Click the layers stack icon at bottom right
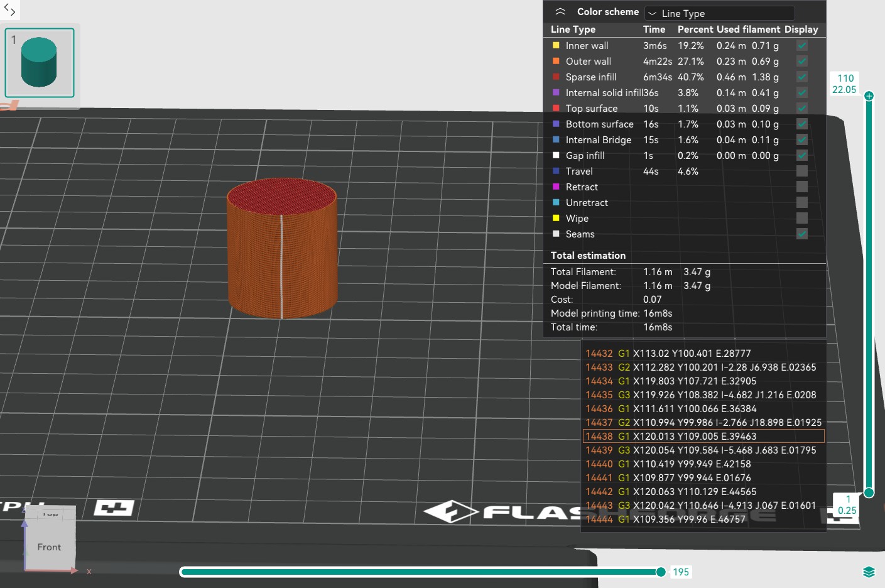This screenshot has width=885, height=588. [869, 572]
